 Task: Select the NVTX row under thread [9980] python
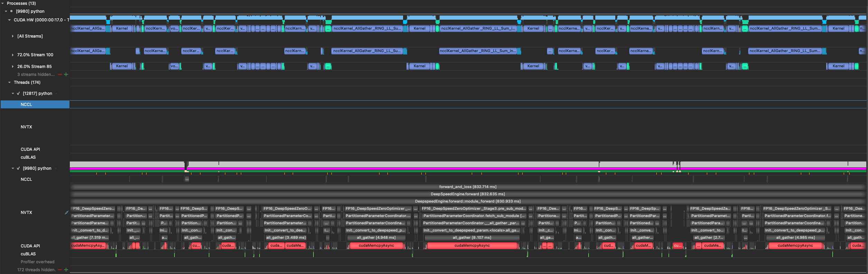tap(26, 213)
